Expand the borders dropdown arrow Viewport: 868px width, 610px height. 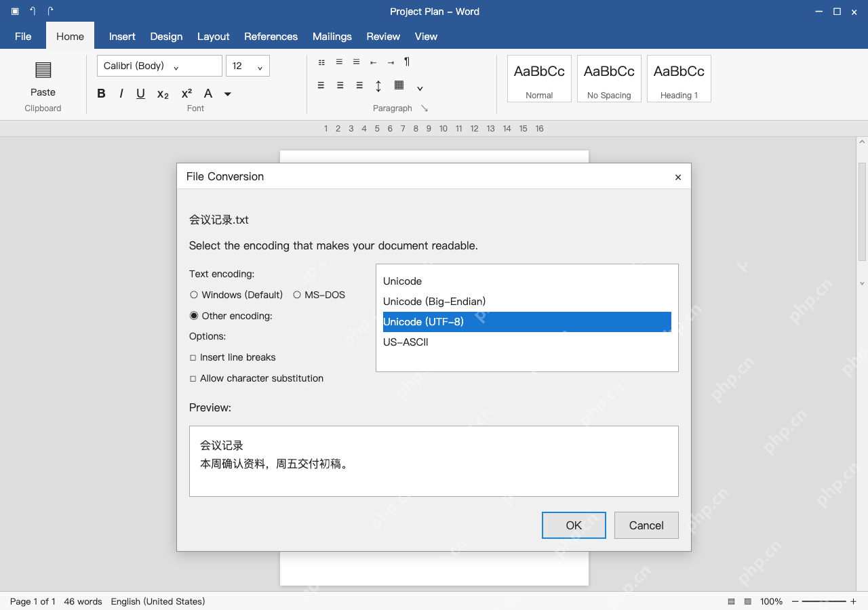(420, 88)
